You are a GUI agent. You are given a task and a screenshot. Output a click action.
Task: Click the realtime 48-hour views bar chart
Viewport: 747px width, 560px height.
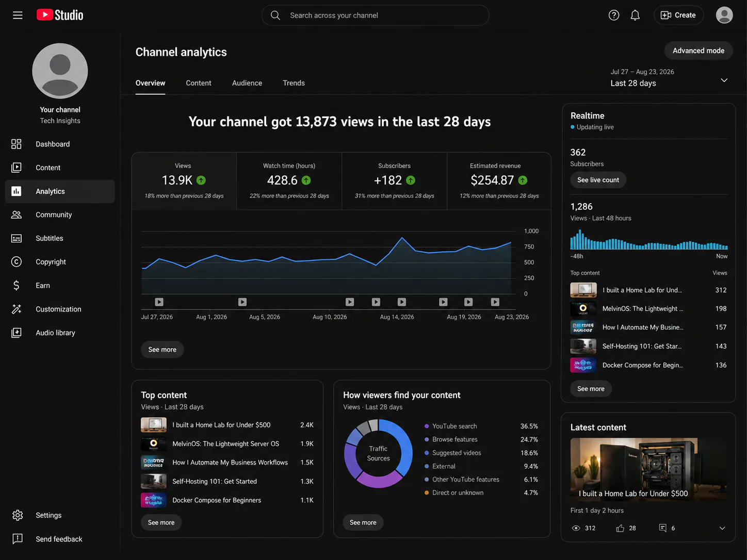pyautogui.click(x=649, y=240)
